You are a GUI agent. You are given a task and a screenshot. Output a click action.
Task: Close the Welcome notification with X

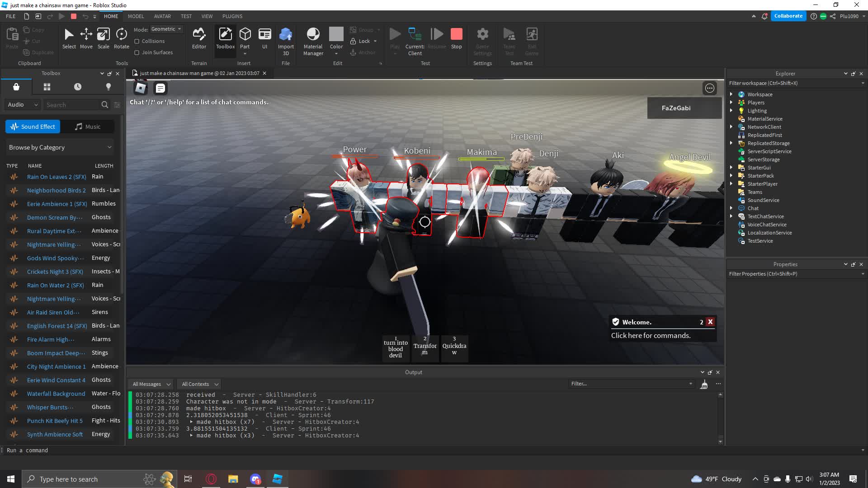(x=710, y=322)
